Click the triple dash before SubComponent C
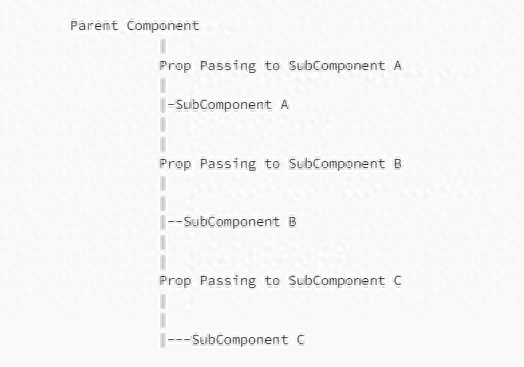Image resolution: width=524 pixels, height=367 pixels. coord(179,340)
